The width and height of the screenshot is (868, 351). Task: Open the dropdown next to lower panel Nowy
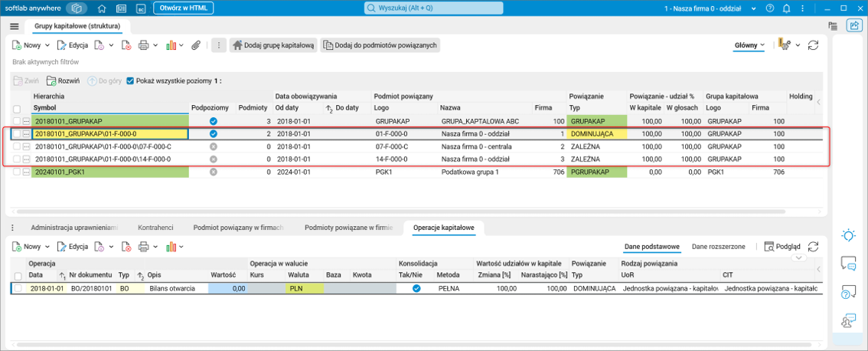point(47,246)
